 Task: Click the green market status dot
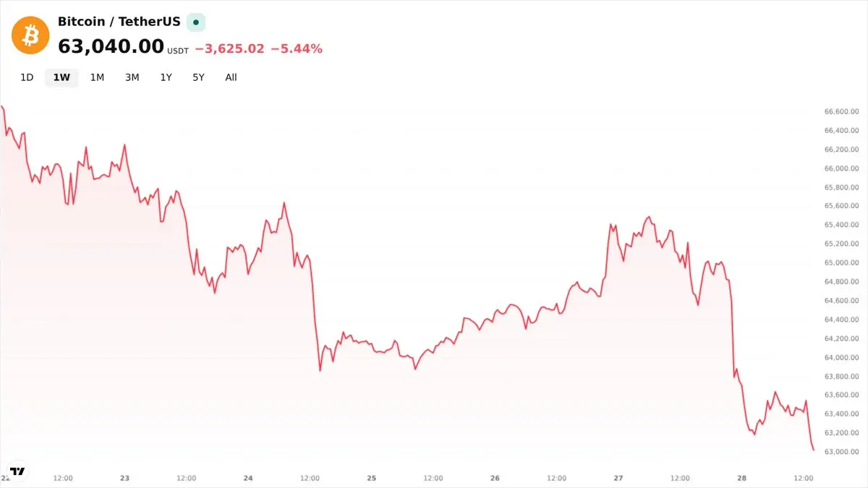point(196,22)
